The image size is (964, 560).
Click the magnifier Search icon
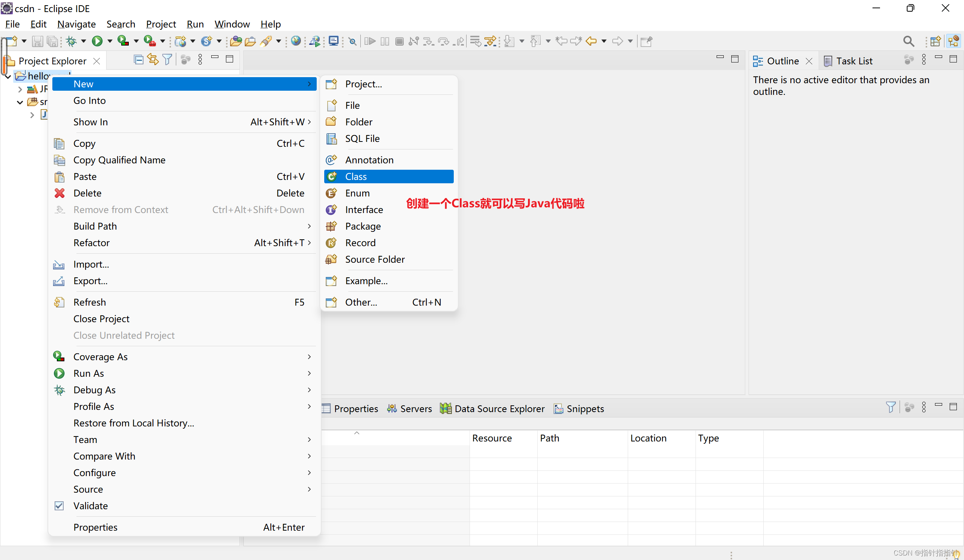(x=909, y=41)
